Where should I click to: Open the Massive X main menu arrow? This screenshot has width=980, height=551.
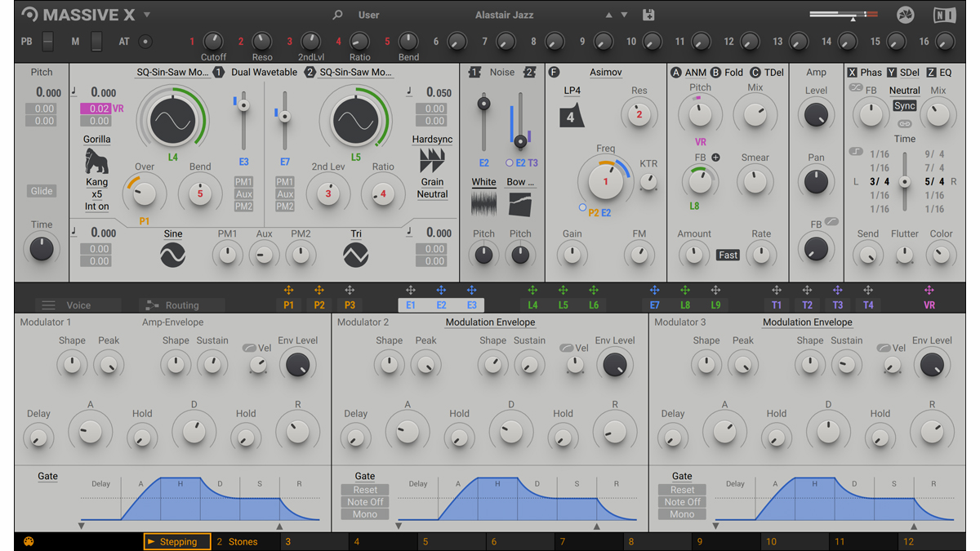point(147,15)
